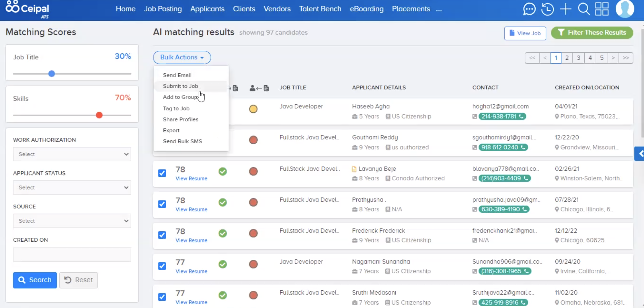644x308 pixels.
Task: Open the Source select dropdown
Action: point(72,221)
